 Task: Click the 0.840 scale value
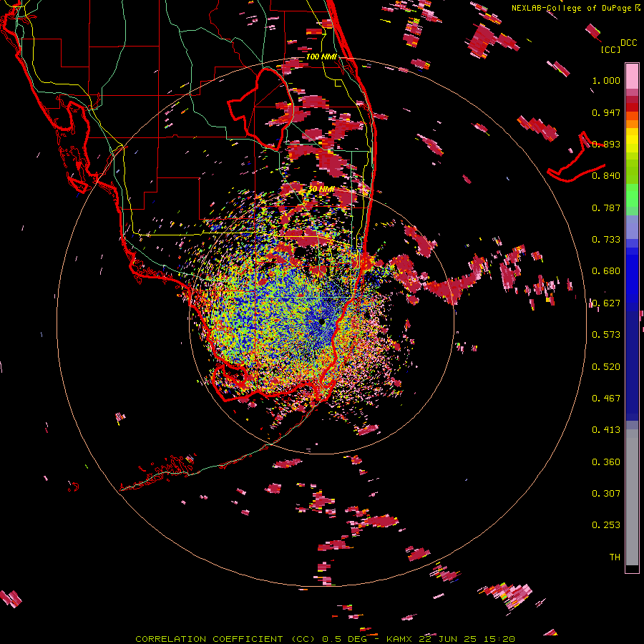pos(606,176)
